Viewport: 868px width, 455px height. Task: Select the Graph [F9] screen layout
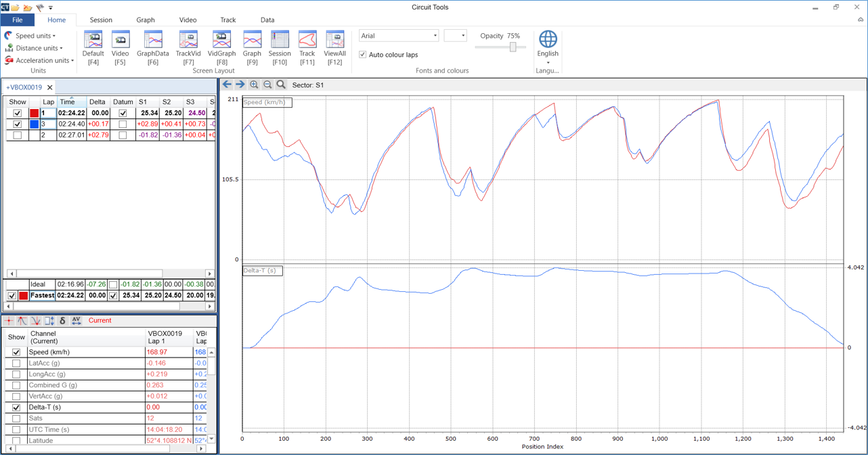pyautogui.click(x=252, y=47)
